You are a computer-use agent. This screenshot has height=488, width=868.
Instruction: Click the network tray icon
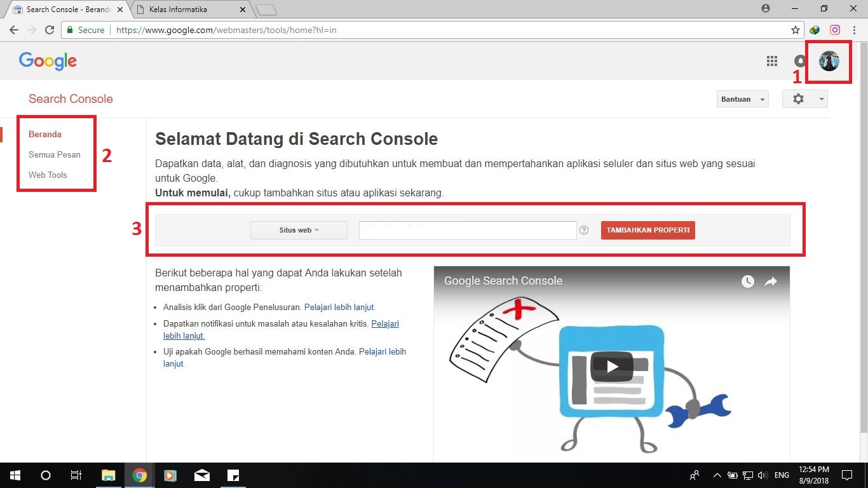point(748,475)
